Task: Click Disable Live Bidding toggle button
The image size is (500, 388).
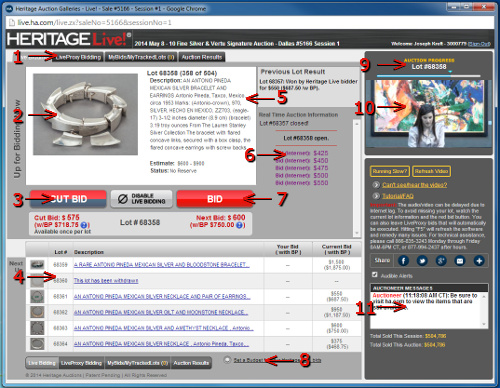Action: point(142,199)
